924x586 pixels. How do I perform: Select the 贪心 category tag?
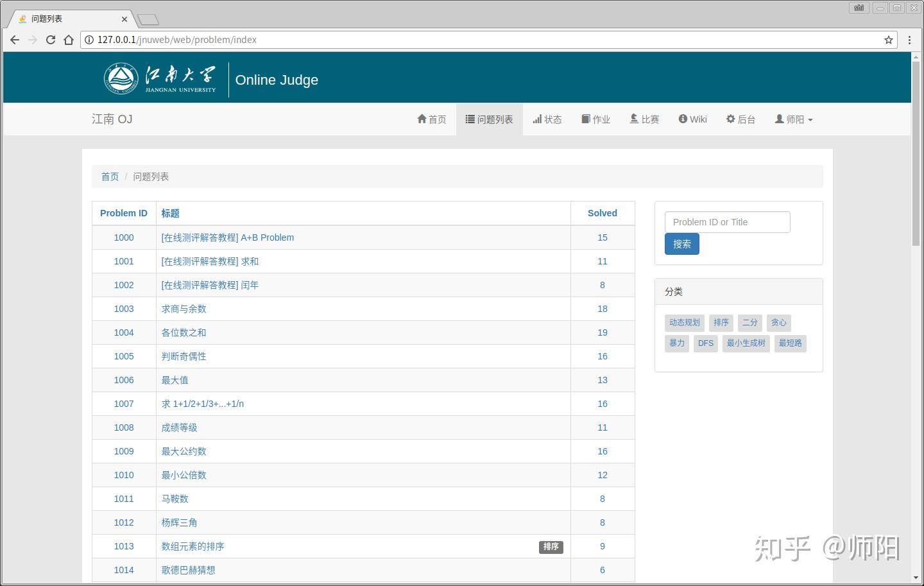779,323
